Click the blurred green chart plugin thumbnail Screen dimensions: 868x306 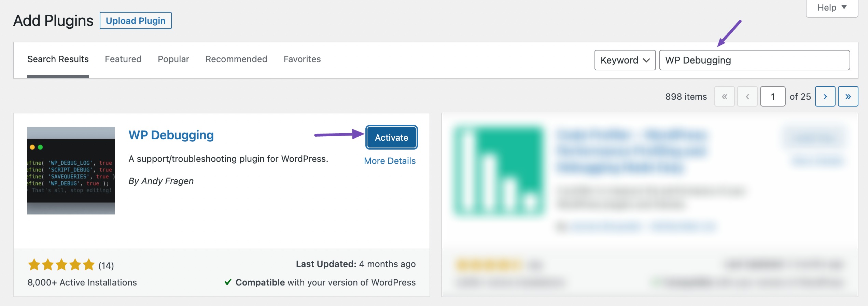[499, 171]
